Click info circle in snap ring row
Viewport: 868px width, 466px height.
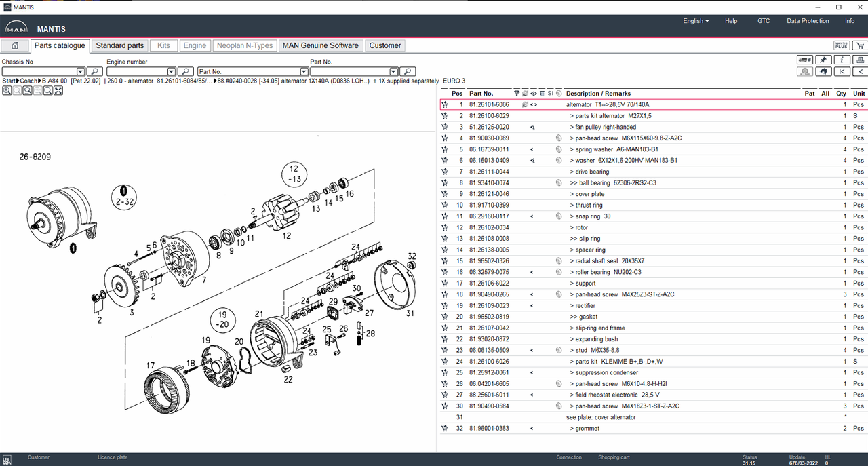[x=559, y=216]
